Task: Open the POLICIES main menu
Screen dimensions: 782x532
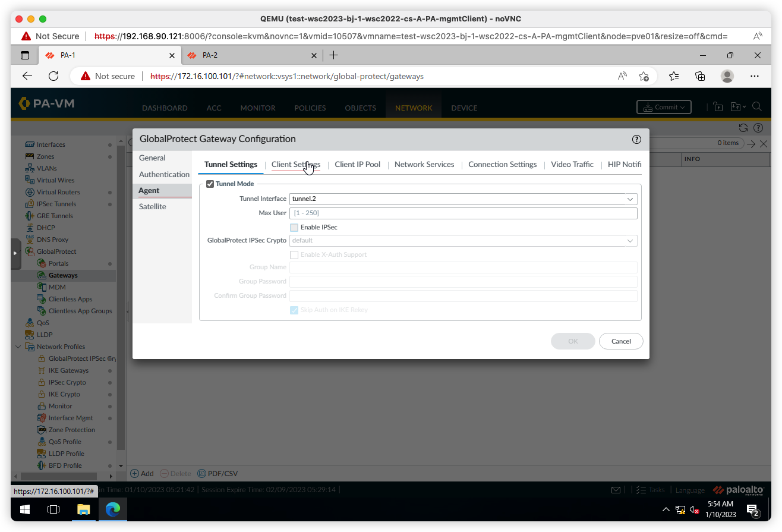Action: click(x=310, y=108)
